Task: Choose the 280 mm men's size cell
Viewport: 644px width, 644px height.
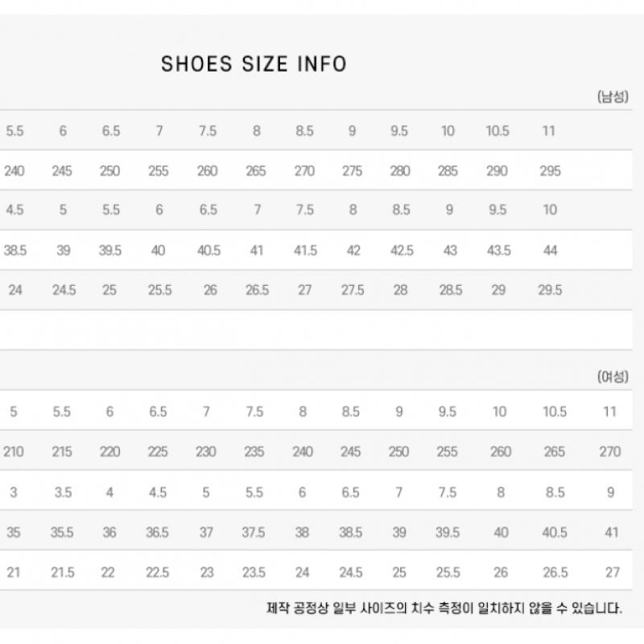Action: 399,171
